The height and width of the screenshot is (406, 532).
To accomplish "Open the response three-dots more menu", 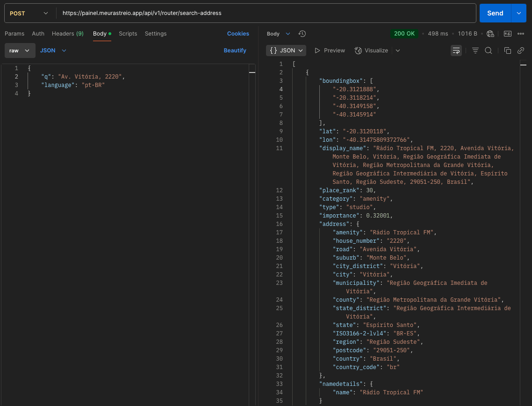I will [521, 34].
